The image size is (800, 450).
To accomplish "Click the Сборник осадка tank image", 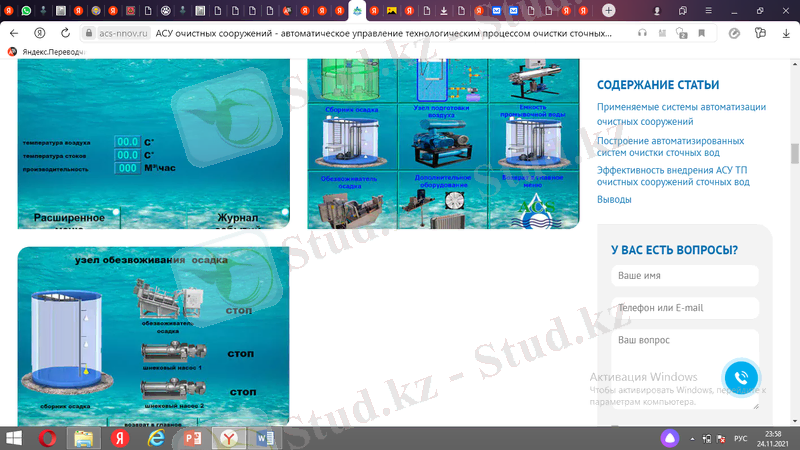I will click(x=352, y=141).
